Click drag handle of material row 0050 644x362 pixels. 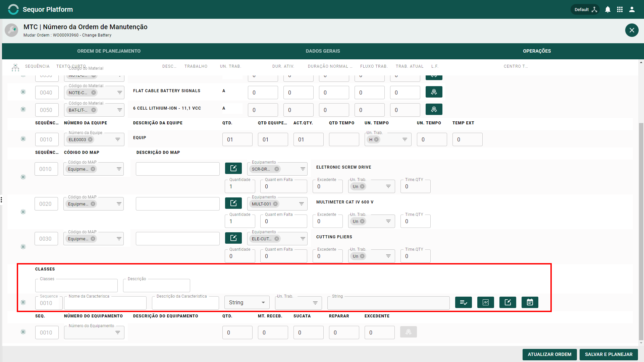tap(23, 109)
